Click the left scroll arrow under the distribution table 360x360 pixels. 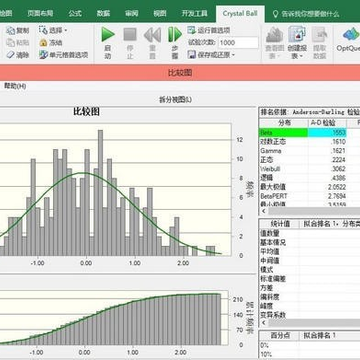[264, 211]
